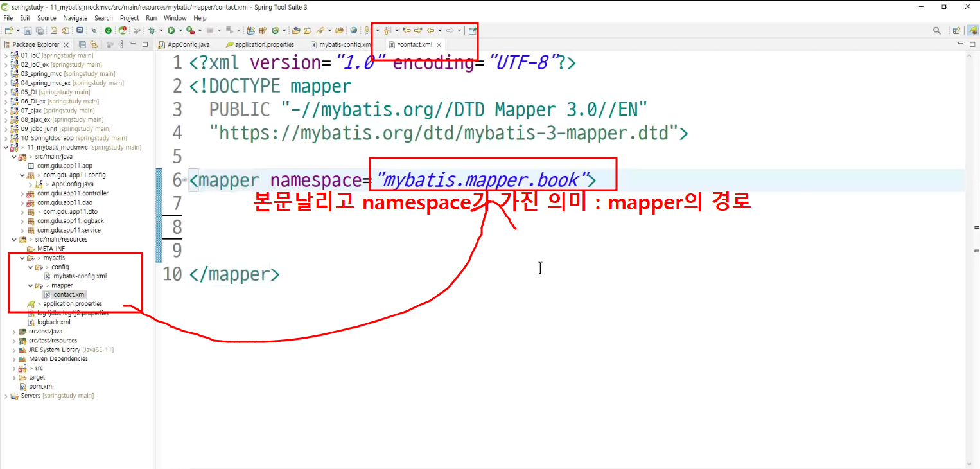
Task: Select com.gdu.app11.service package
Action: point(69,230)
